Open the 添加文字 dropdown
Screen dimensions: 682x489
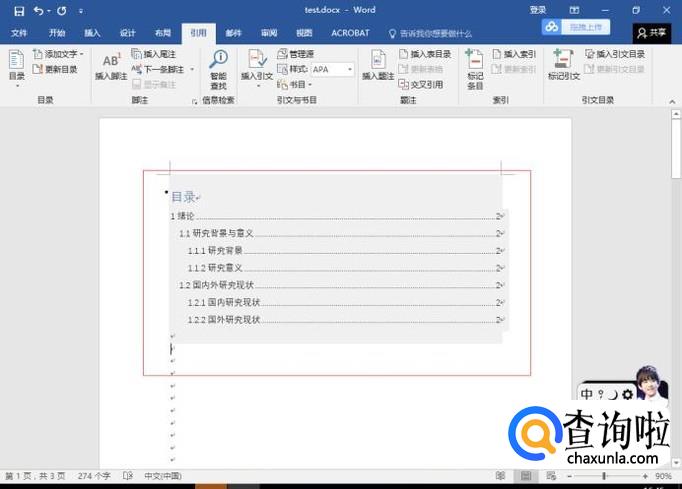pos(58,54)
